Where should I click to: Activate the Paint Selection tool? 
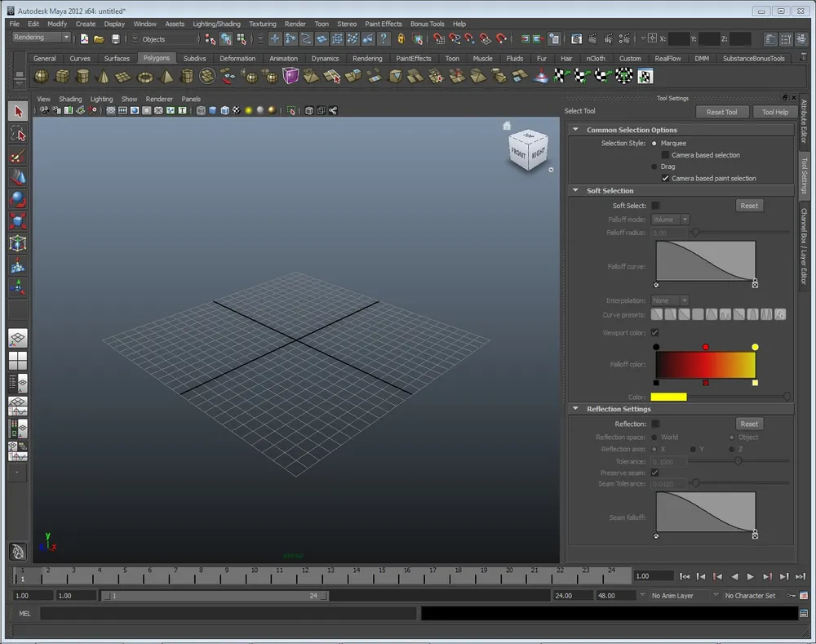pyautogui.click(x=18, y=157)
